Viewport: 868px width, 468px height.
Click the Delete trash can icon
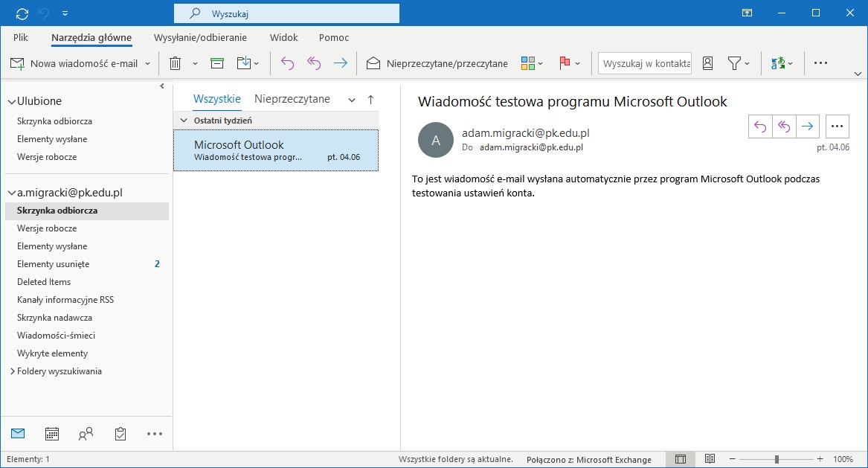[x=175, y=63]
